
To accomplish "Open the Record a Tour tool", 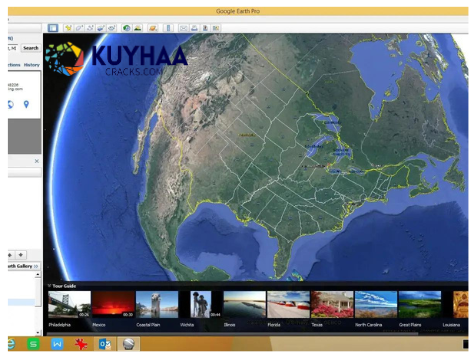I will [112, 28].
